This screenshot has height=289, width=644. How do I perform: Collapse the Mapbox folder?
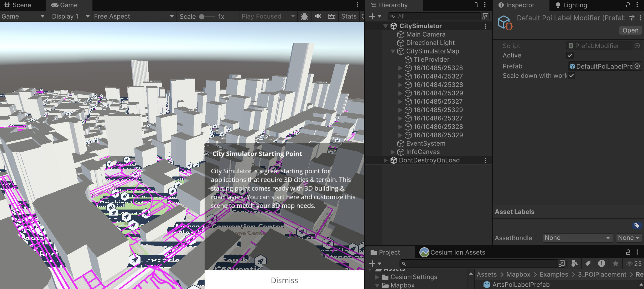pyautogui.click(x=377, y=286)
